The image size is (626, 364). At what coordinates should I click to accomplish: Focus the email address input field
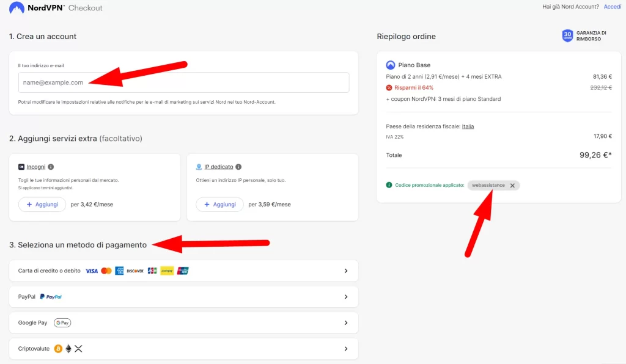click(183, 82)
